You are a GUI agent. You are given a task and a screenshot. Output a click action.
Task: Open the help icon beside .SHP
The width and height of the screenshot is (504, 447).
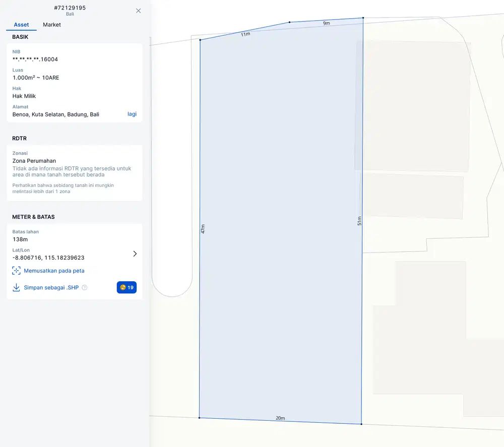(x=85, y=288)
